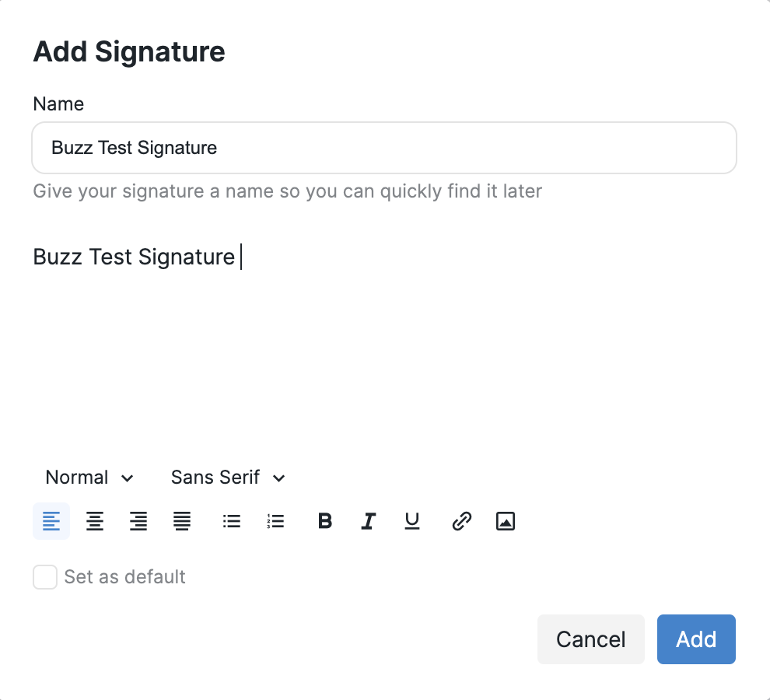This screenshot has height=700, width=770.
Task: Toggle bold formatting
Action: (325, 521)
